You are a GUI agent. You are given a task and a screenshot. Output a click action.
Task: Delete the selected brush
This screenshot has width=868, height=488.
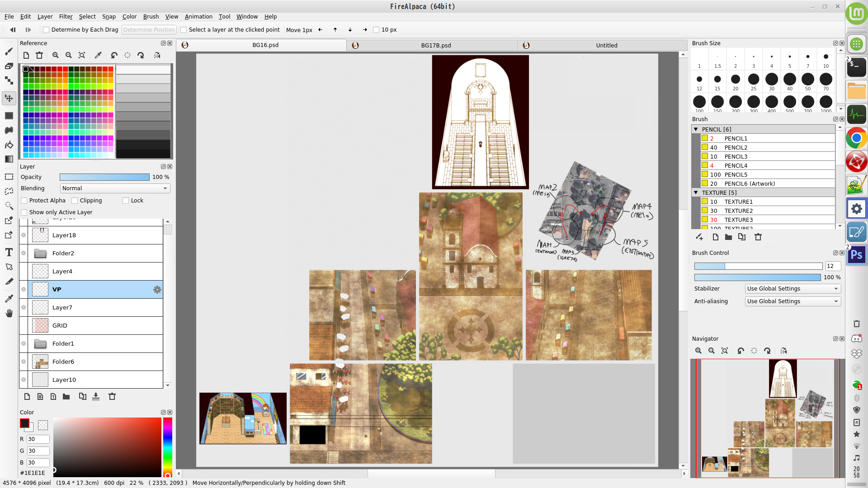click(758, 237)
